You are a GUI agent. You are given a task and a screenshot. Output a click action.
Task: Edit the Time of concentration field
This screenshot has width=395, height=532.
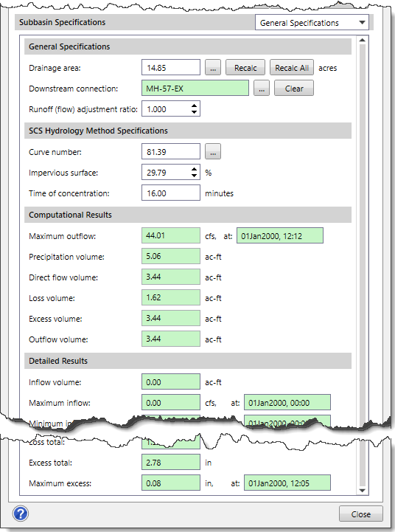tap(171, 193)
